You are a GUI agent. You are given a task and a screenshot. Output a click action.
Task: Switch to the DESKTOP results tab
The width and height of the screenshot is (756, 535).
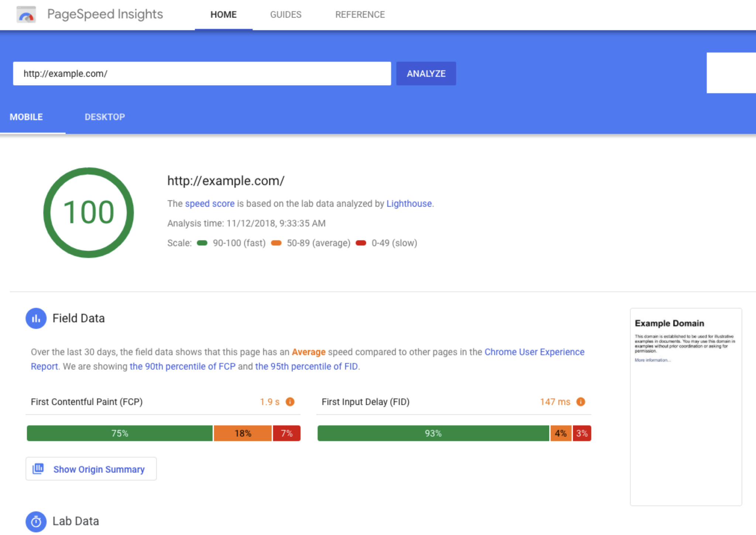tap(105, 117)
